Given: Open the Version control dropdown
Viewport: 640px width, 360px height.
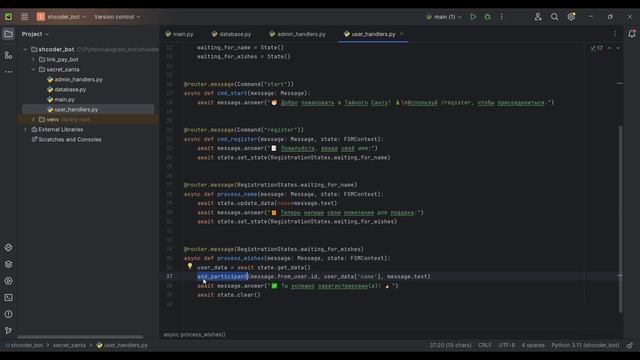Looking at the screenshot, I should click(117, 17).
